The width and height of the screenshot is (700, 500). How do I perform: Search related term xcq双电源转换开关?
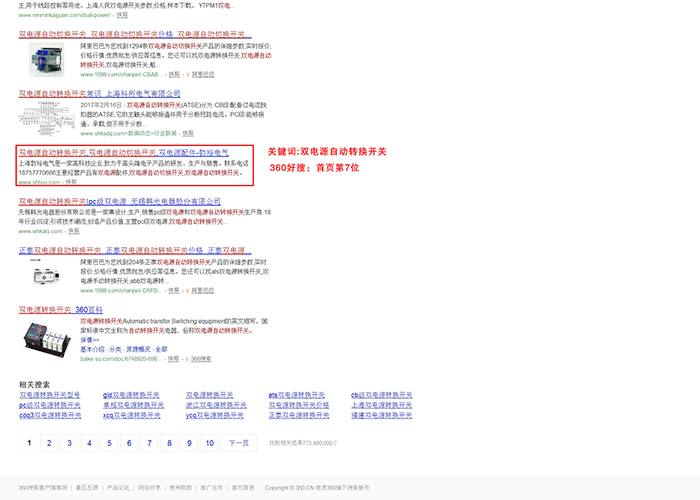(x=132, y=416)
